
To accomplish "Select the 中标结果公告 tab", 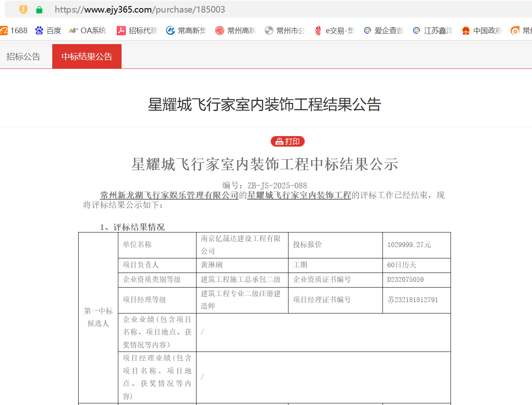I will pos(87,56).
